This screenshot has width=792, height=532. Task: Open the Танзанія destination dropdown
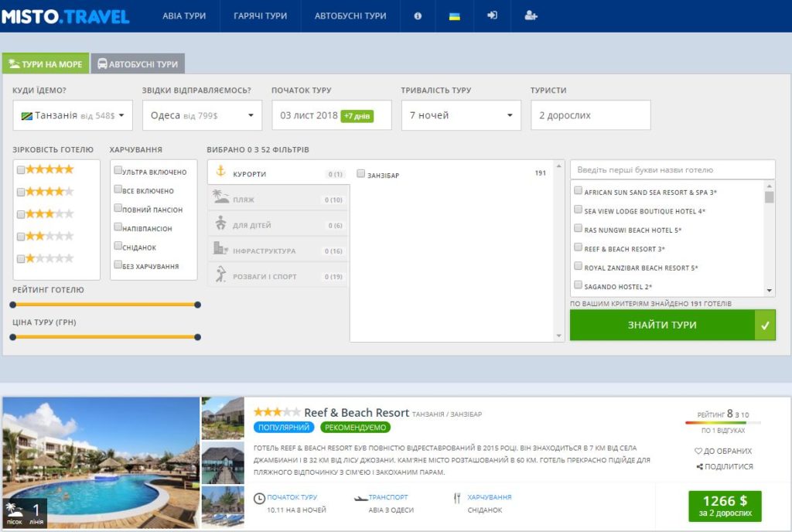[73, 115]
